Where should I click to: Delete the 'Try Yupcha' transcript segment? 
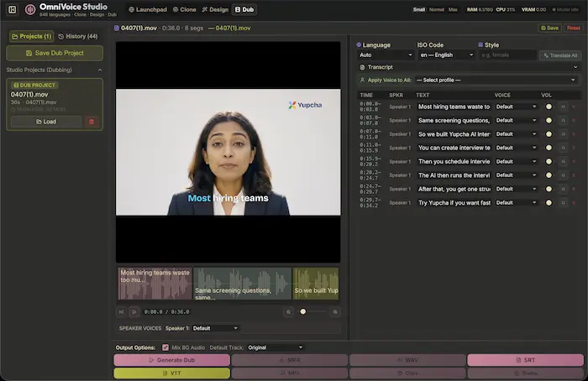574,202
